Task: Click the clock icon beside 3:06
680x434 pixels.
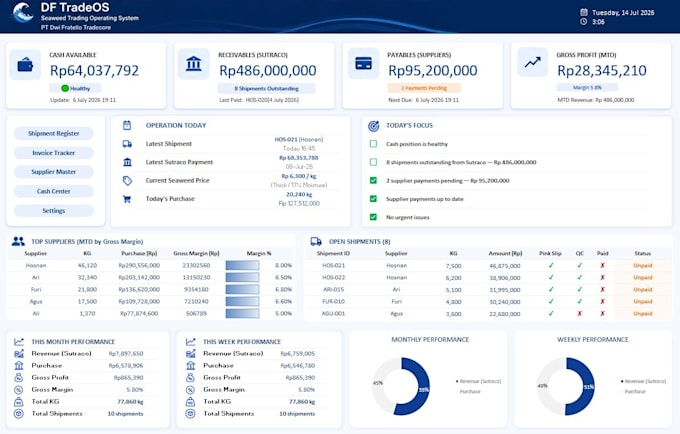Action: coord(584,21)
